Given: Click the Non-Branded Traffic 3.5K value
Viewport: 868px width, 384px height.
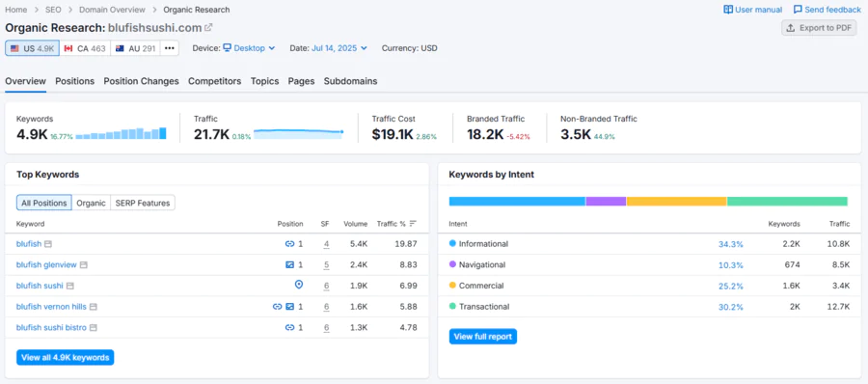Looking at the screenshot, I should [576, 134].
